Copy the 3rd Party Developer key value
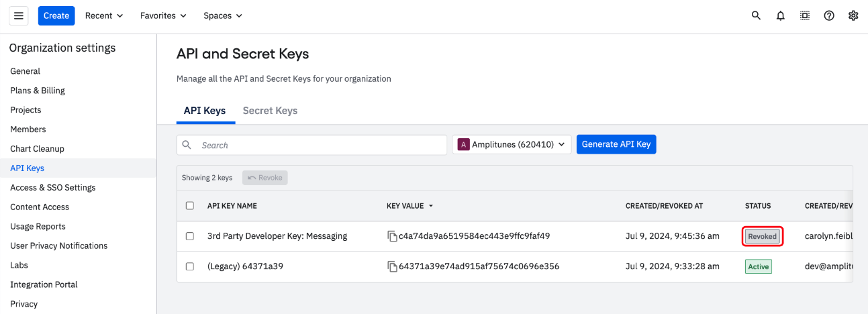 click(392, 236)
